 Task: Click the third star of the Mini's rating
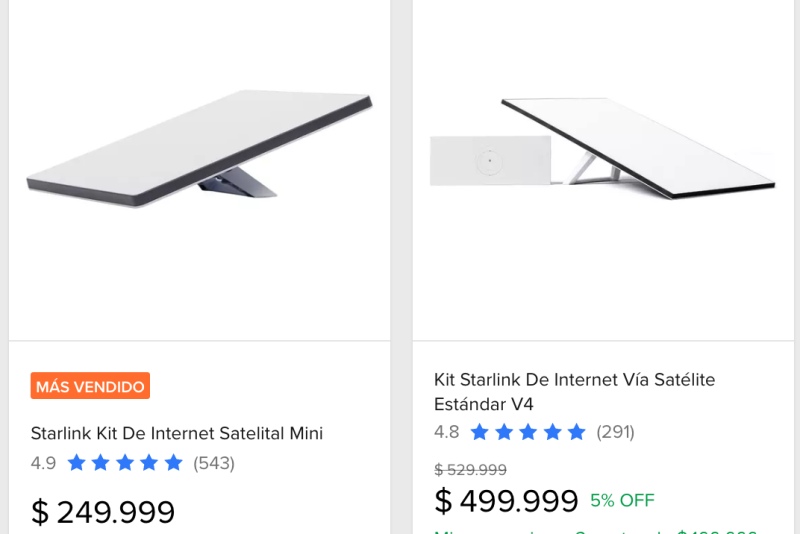pyautogui.click(x=125, y=463)
